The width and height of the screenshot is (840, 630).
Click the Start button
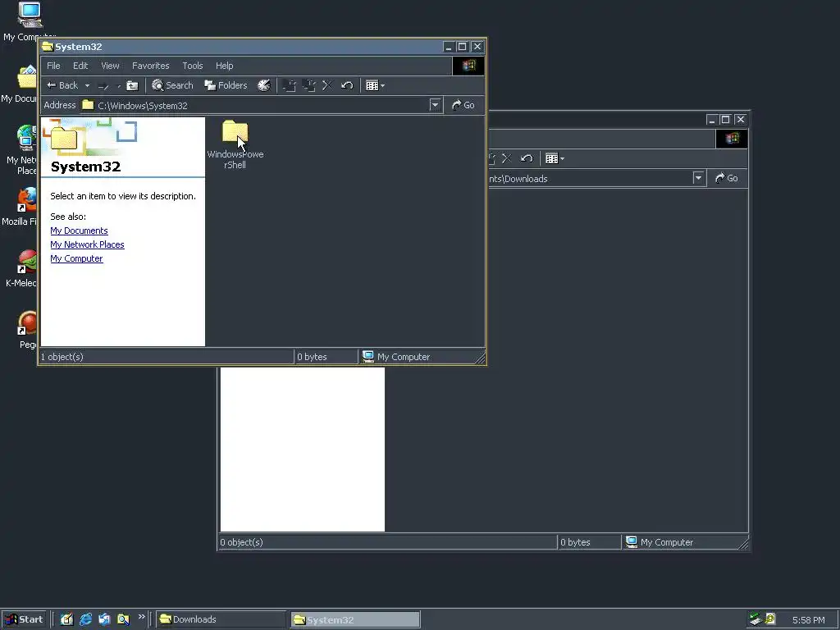[x=24, y=619]
